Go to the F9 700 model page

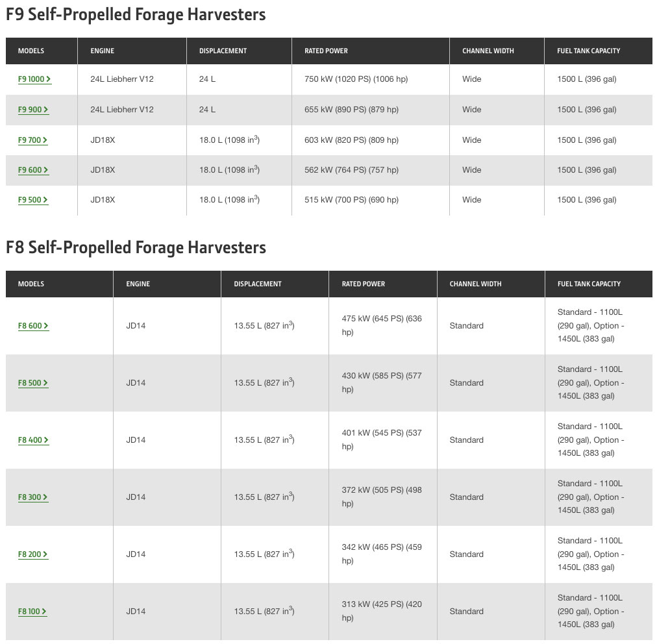click(x=32, y=140)
